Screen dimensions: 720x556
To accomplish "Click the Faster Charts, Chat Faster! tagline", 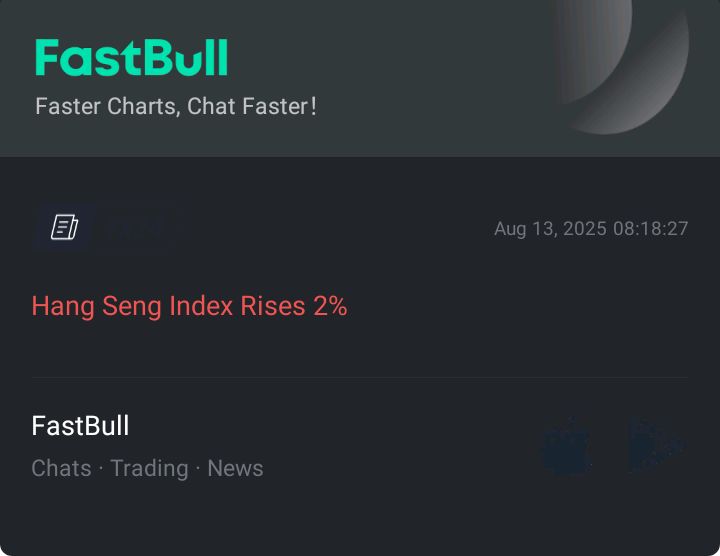I will pos(176,107).
